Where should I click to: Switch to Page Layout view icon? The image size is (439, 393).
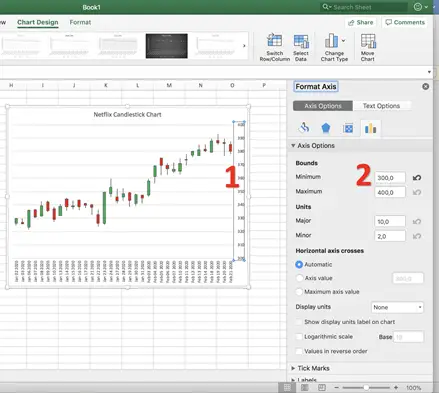304,388
